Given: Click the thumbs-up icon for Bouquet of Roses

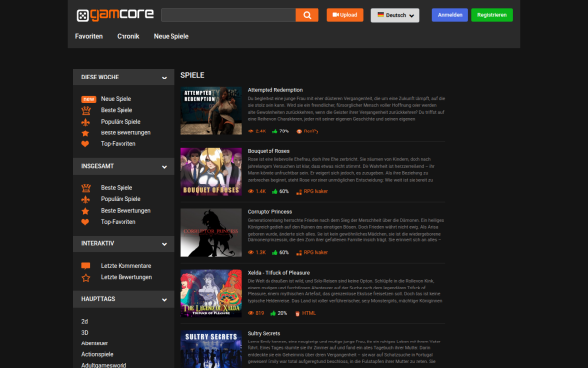Looking at the screenshot, I should tap(275, 191).
